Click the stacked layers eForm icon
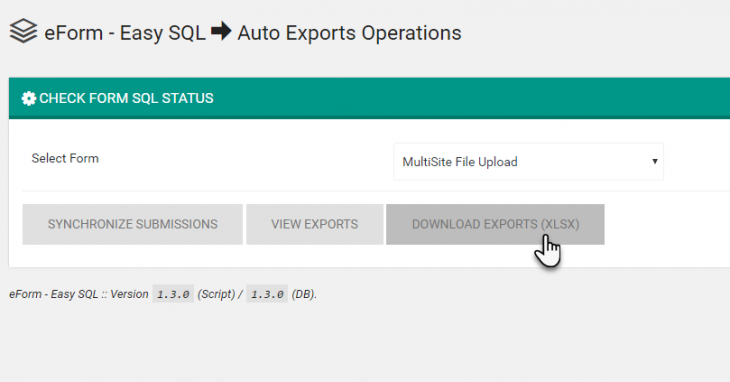The image size is (730, 382). coord(23,32)
